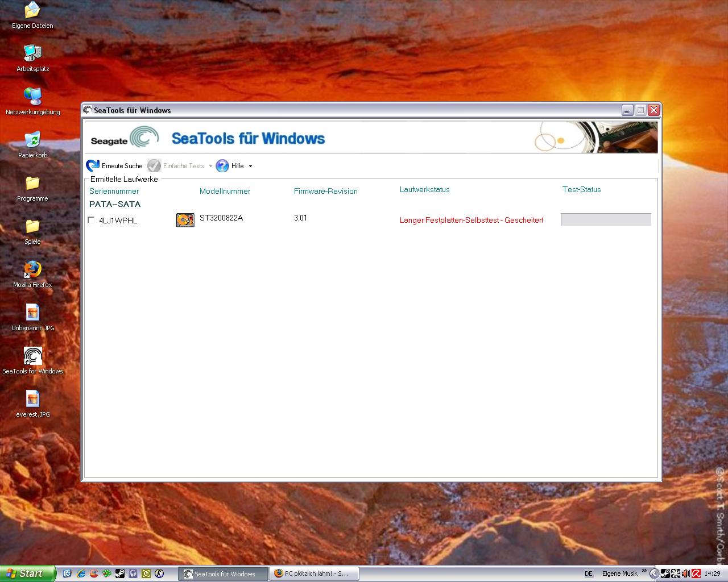Click the Start button

(x=28, y=573)
